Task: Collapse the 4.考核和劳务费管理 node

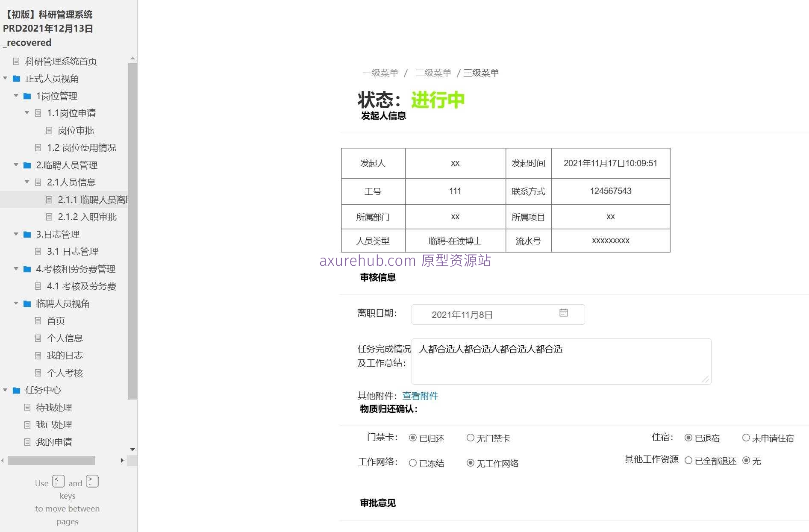Action: coord(16,269)
